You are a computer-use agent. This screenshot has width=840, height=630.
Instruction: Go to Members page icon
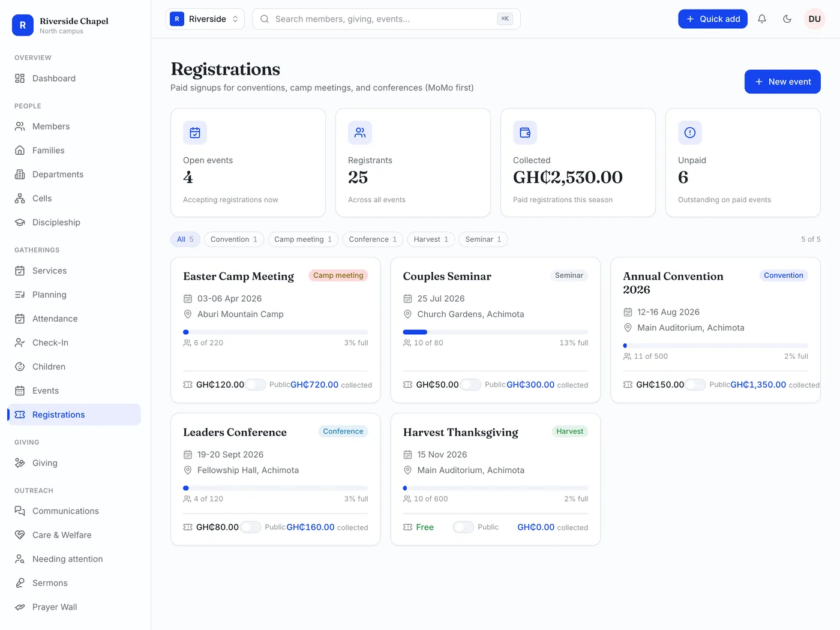pos(20,127)
